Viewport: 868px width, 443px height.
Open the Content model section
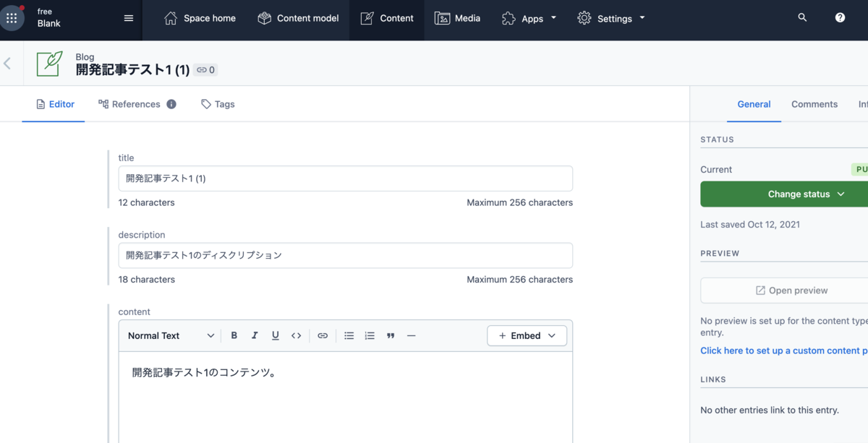[x=298, y=18]
